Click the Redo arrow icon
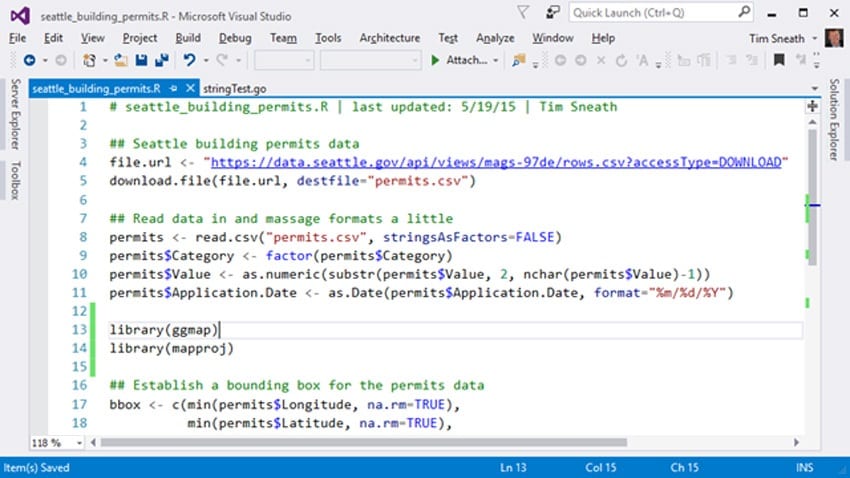This screenshot has height=478, width=850. coord(222,60)
